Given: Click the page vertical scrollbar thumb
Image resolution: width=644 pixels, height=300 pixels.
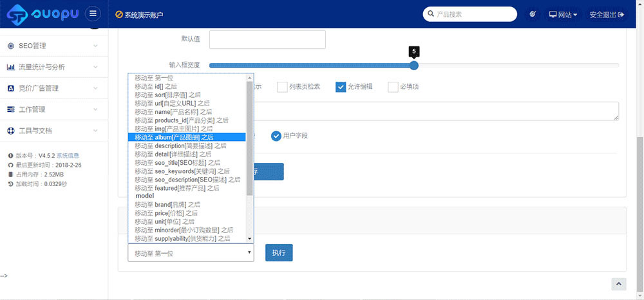Looking at the screenshot, I should coord(640,214).
